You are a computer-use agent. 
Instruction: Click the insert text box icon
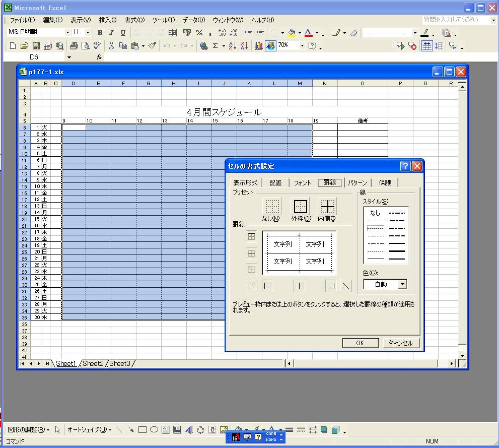tap(166, 430)
